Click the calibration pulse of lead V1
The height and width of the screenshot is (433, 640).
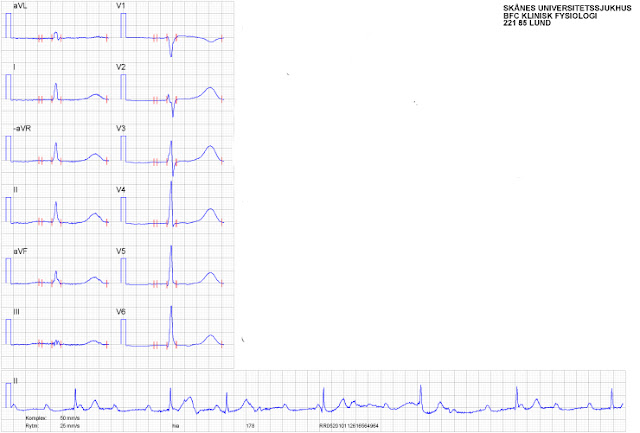(123, 26)
